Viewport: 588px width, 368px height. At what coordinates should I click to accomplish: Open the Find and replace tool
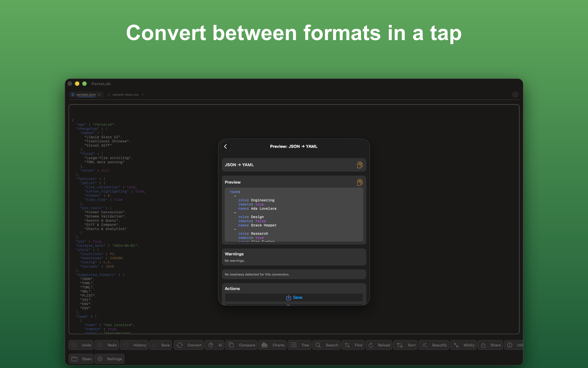[353, 345]
